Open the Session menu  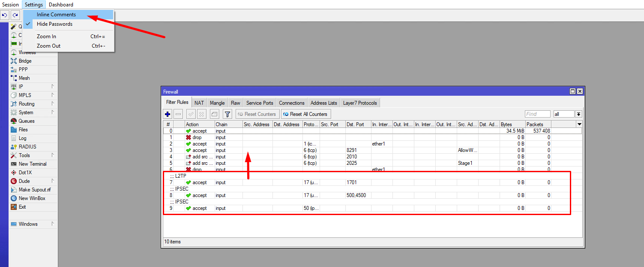pyautogui.click(x=11, y=5)
